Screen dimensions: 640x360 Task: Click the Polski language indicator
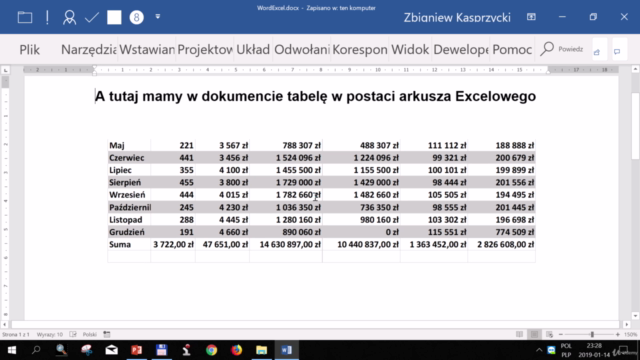tap(90, 334)
